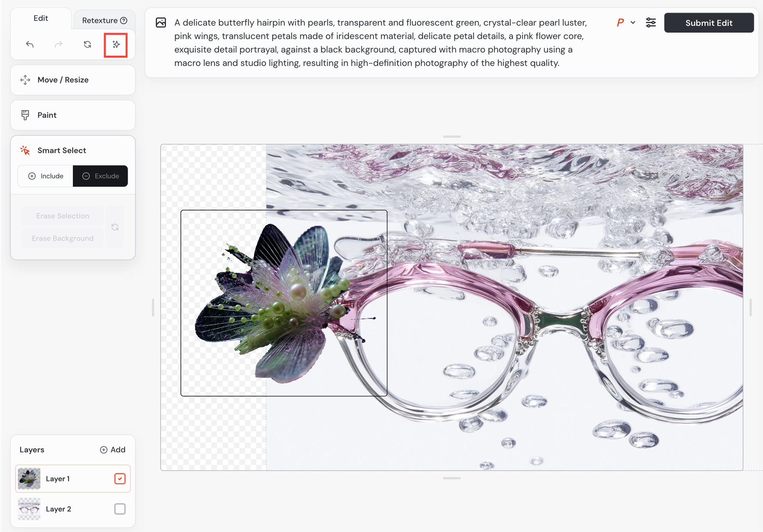This screenshot has height=532, width=763.
Task: Add a new layer with Add button
Action: [x=113, y=450]
